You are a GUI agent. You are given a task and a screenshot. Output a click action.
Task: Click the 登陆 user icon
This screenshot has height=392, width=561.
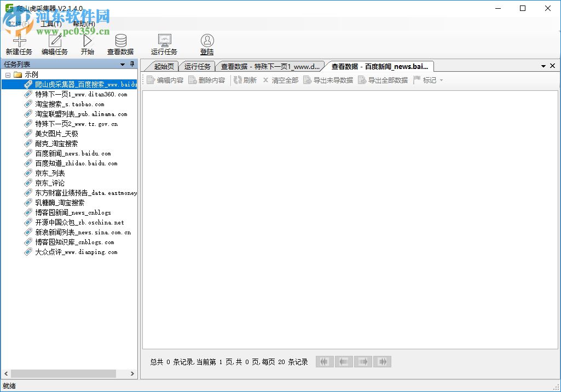[x=207, y=41]
